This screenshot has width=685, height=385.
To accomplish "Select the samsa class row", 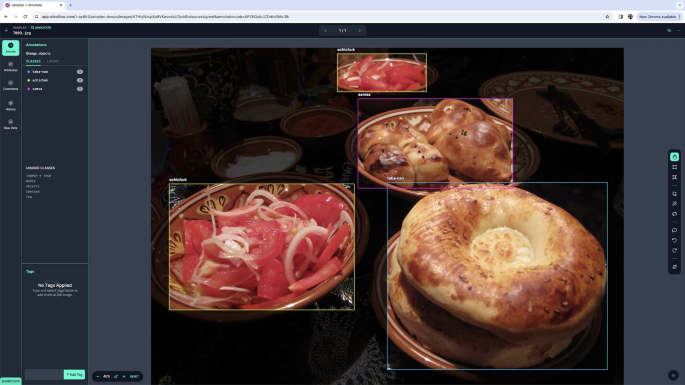I will [55, 89].
